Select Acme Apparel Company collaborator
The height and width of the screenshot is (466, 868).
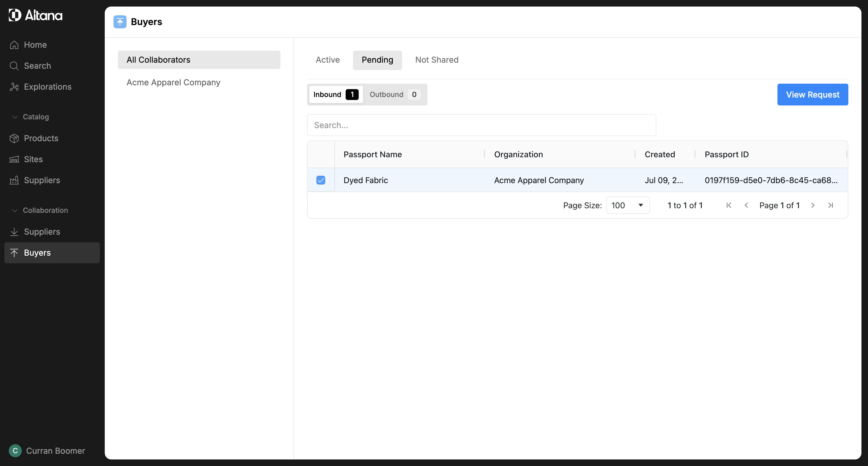(x=173, y=83)
